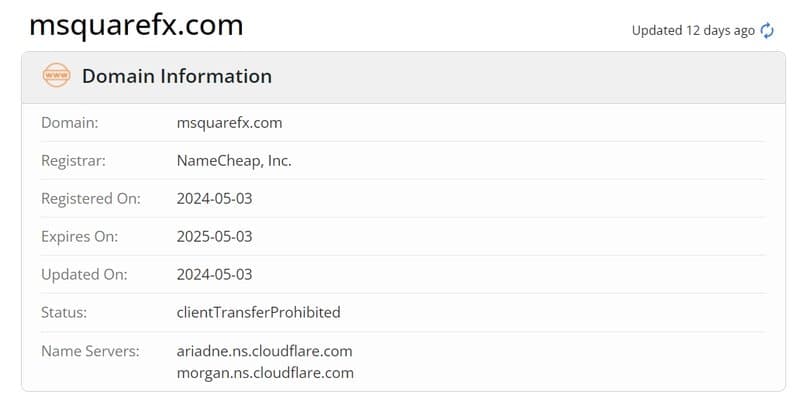Click the Registered On date 2024-05-03
The image size is (800, 395).
(214, 199)
